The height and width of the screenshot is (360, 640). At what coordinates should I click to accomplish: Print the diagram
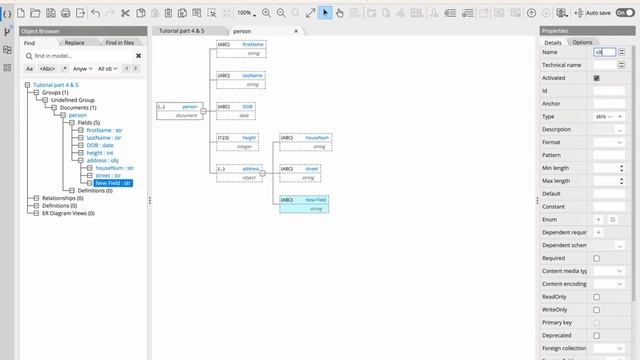65,13
